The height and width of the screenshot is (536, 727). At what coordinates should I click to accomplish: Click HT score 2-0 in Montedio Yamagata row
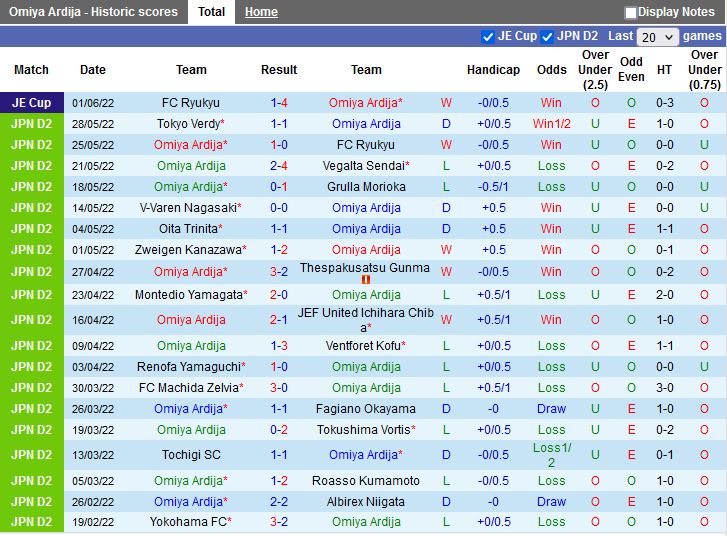(x=664, y=294)
